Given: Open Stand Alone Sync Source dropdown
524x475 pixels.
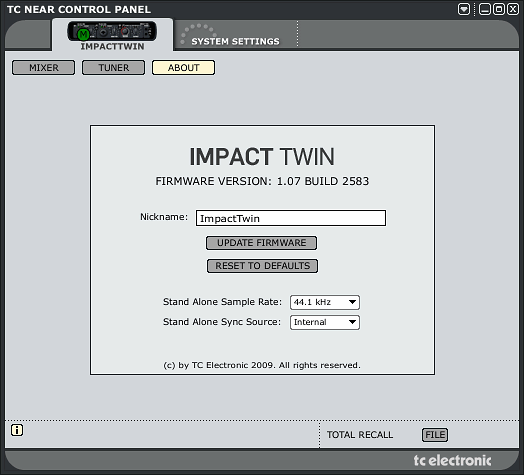Looking at the screenshot, I should [325, 322].
